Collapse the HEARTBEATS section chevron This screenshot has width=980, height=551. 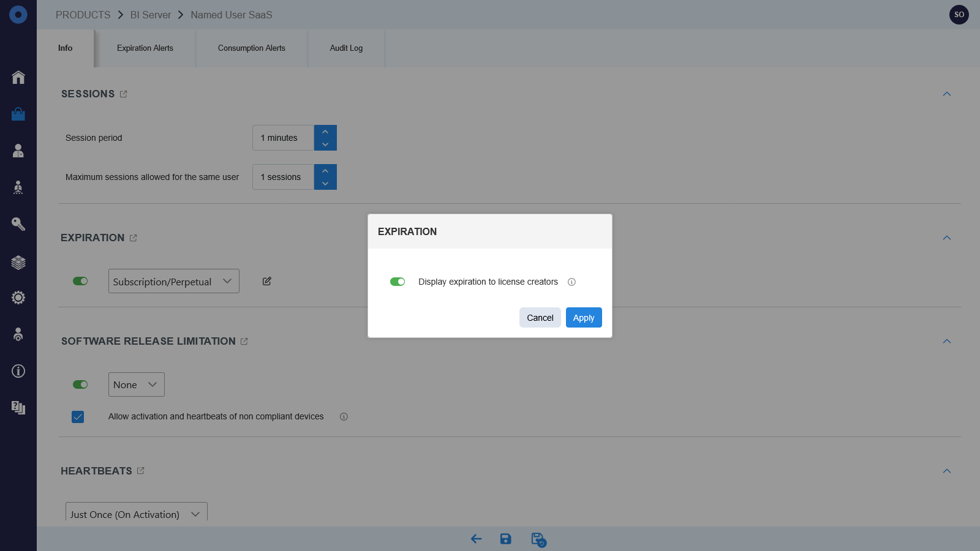coord(947,471)
